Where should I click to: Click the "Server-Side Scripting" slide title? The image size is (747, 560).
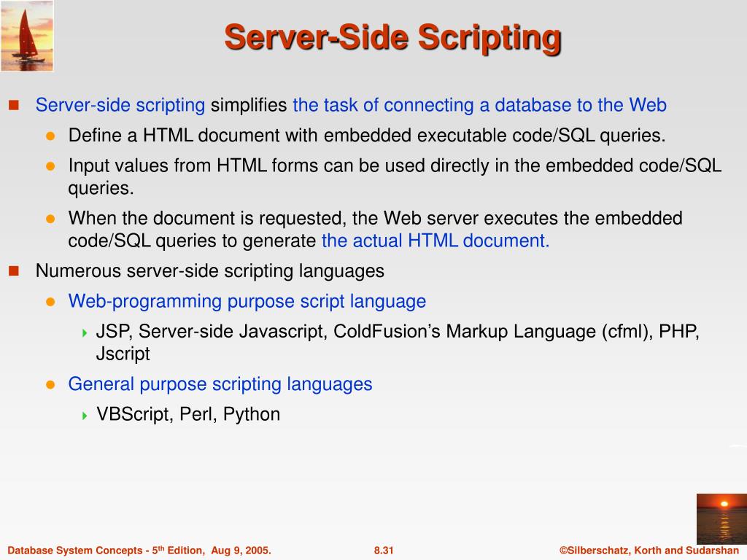tap(392, 37)
